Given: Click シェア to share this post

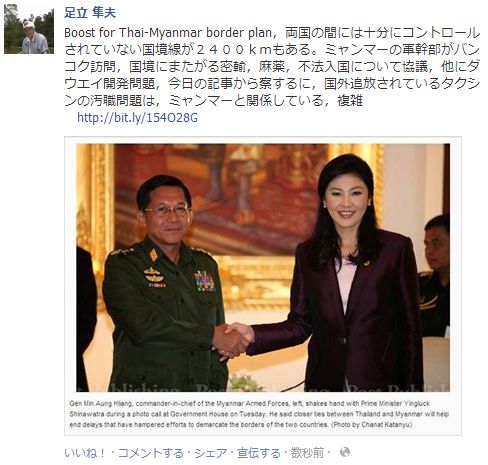Looking at the screenshot, I should [x=210, y=453].
